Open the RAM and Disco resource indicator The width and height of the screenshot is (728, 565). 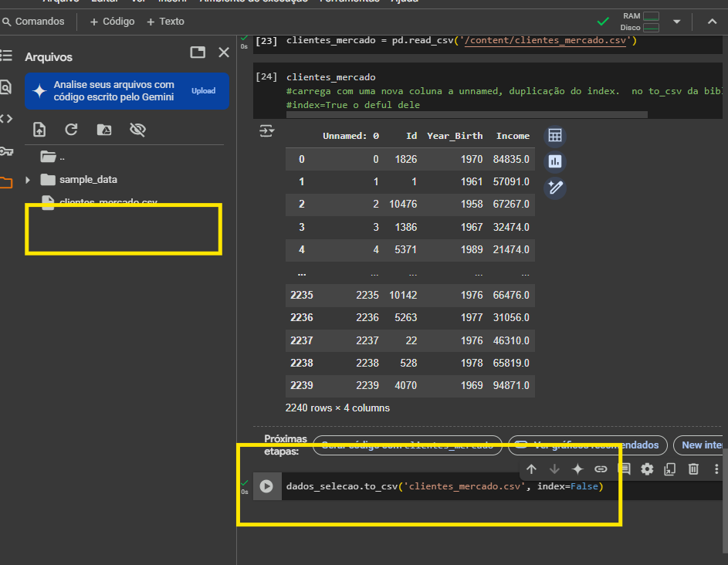(641, 22)
